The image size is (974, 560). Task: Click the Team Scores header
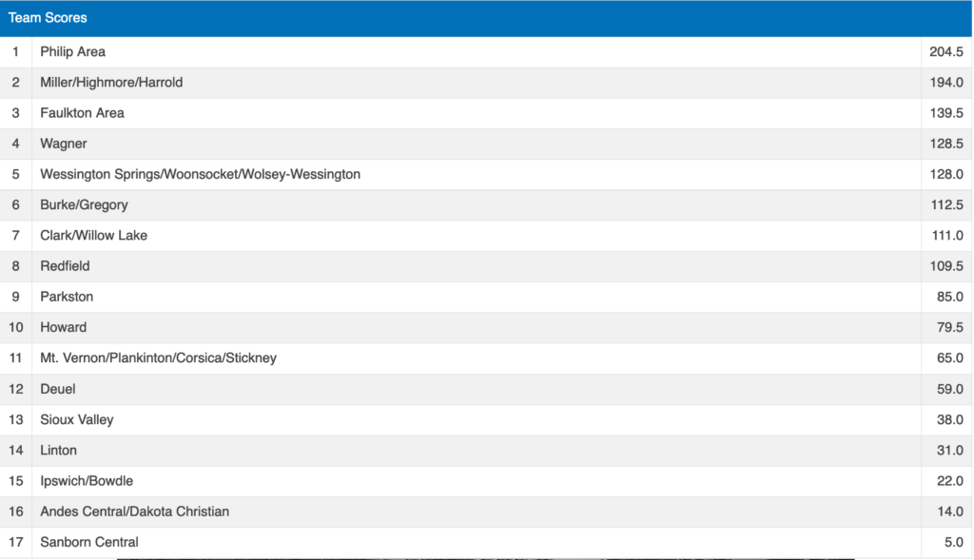(x=46, y=18)
